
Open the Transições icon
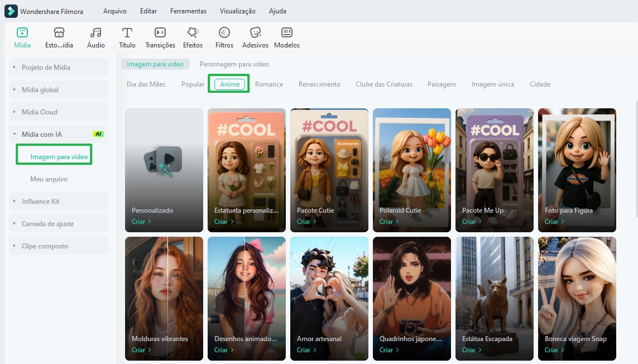click(x=160, y=32)
